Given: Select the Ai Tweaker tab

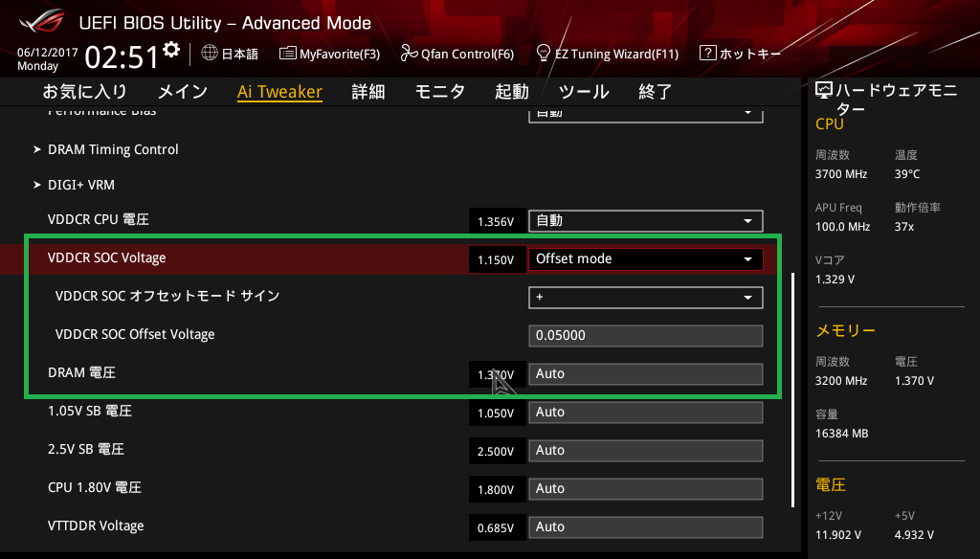Looking at the screenshot, I should pos(279,92).
